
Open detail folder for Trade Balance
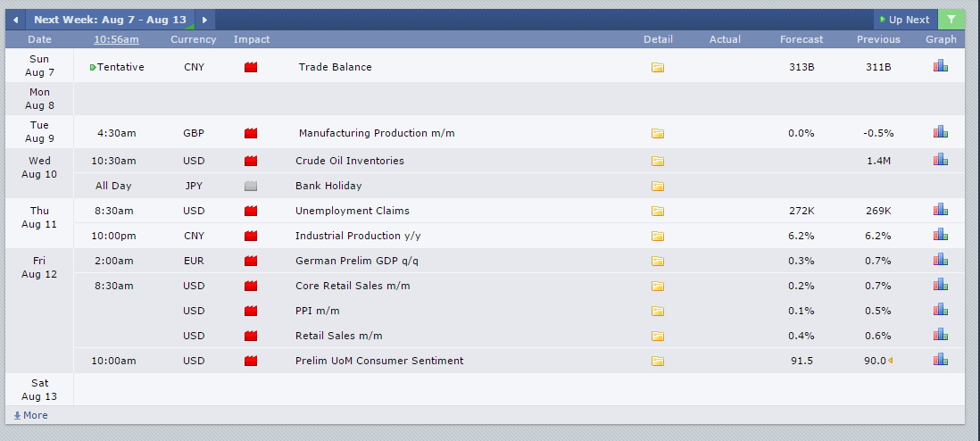coord(658,67)
